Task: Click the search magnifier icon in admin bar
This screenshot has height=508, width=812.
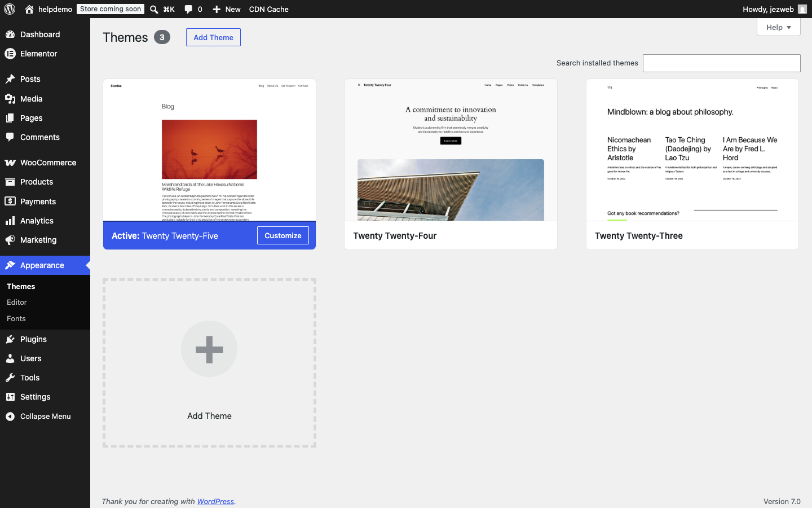Action: tap(154, 9)
